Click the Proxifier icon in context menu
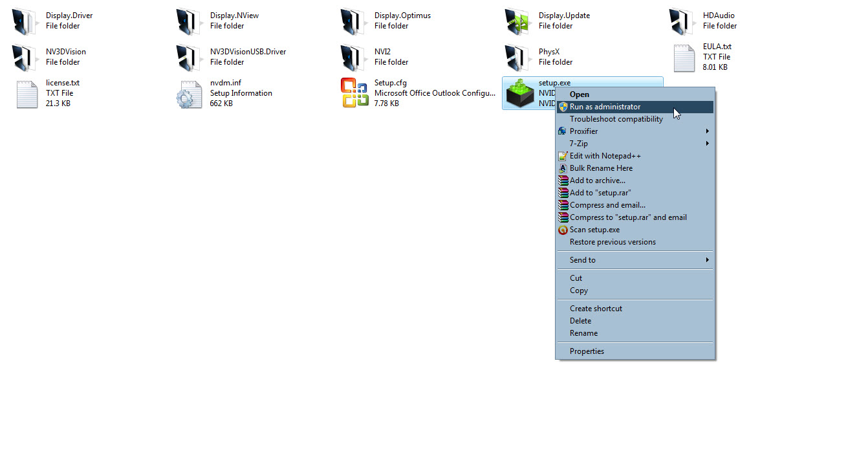 coord(563,131)
